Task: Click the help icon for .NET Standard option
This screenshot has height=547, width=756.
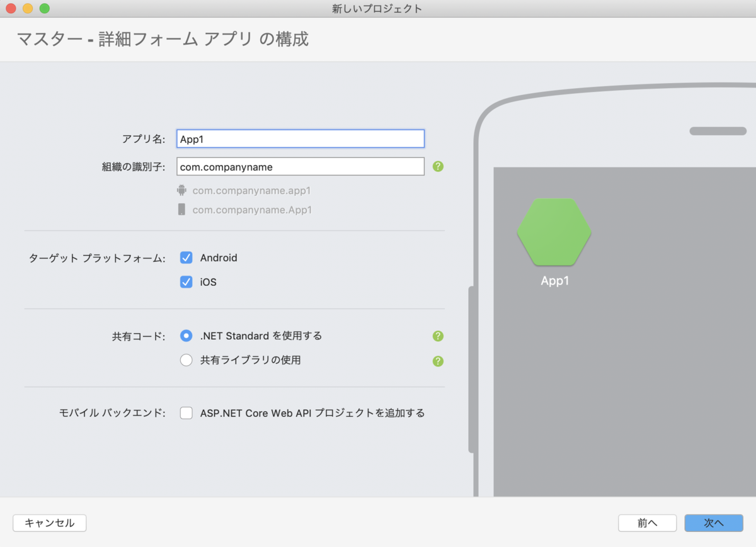Action: coord(438,336)
